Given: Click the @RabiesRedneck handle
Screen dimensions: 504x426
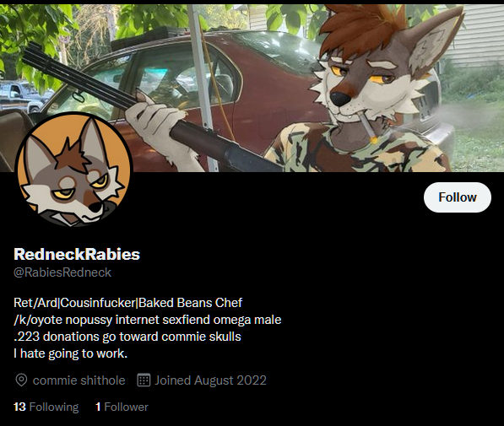Looking at the screenshot, I should [62, 272].
